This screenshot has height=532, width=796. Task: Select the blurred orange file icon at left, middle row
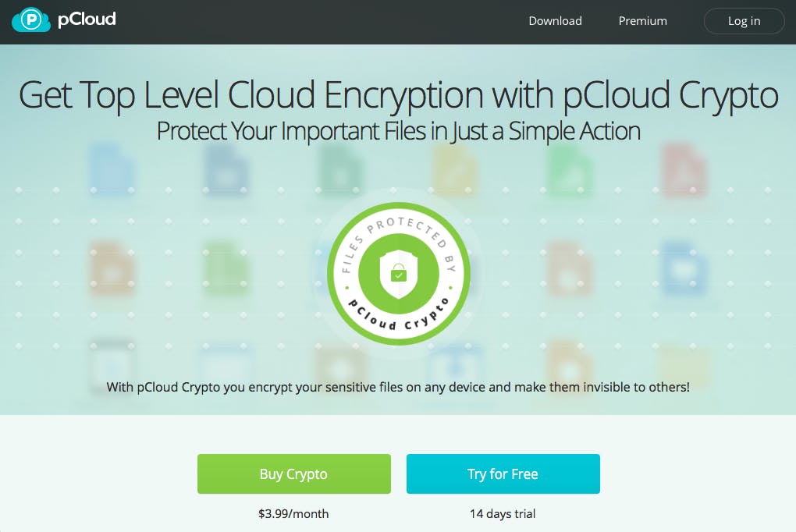click(x=111, y=268)
